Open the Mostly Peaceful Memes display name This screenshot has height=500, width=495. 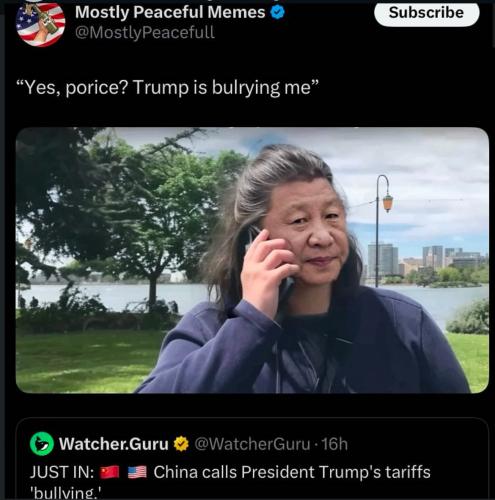(170, 12)
